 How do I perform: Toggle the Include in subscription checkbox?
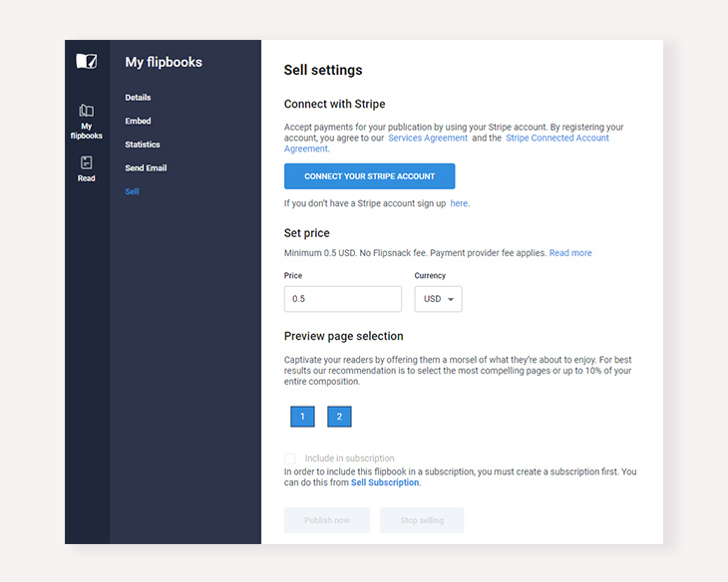tap(290, 458)
